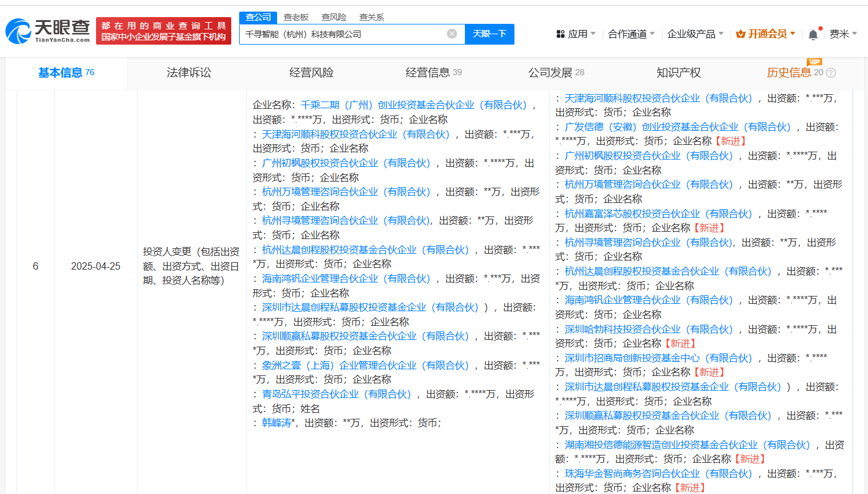Image resolution: width=868 pixels, height=494 pixels.
Task: Clear the search box with the X icon
Action: (452, 34)
